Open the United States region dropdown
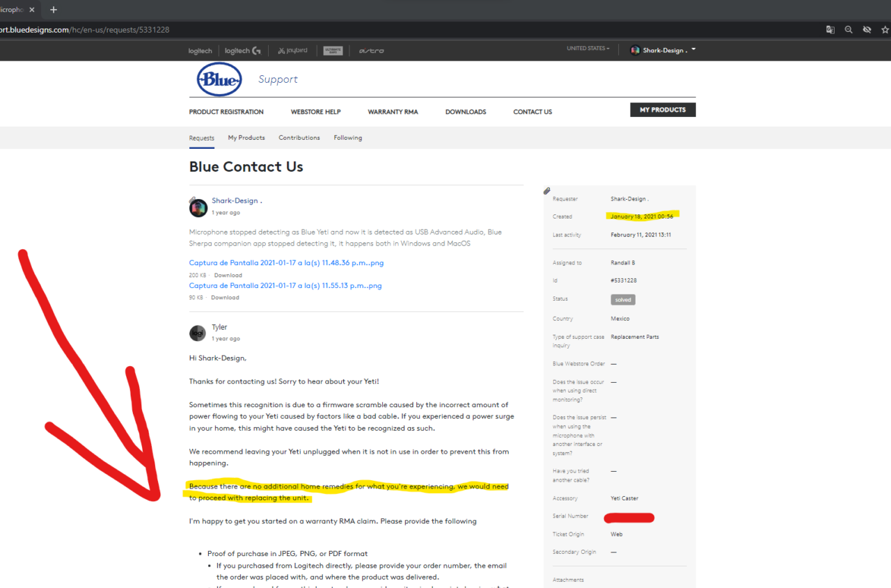 pos(588,49)
